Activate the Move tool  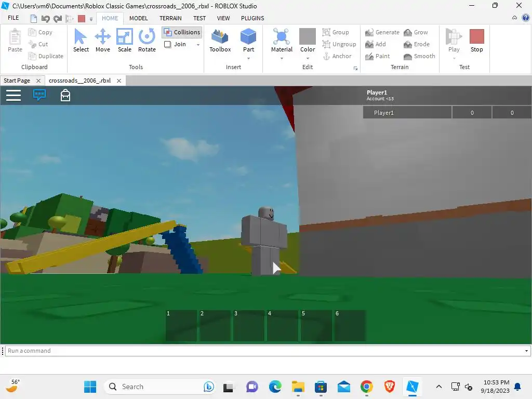102,41
